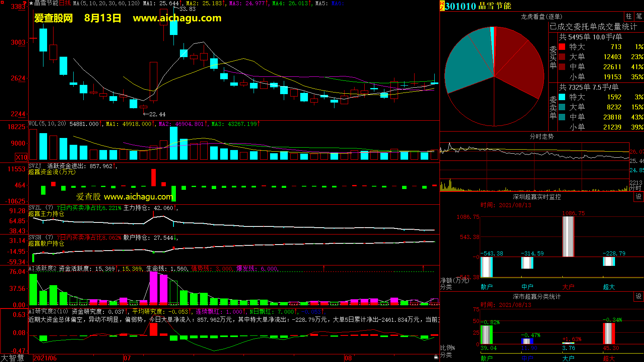Select the 龙虎看盘(逐单) panel header
Viewport: 644px width, 362px height.
tap(541, 16)
